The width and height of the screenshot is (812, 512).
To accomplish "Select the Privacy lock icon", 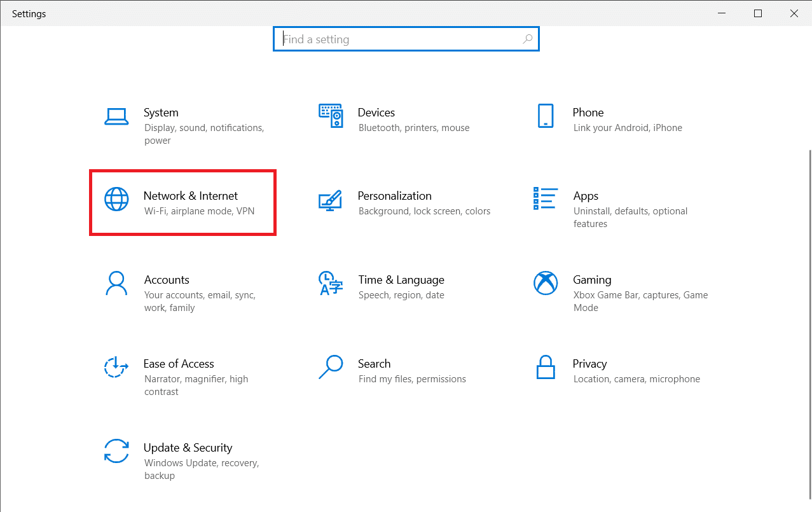I will (x=546, y=368).
